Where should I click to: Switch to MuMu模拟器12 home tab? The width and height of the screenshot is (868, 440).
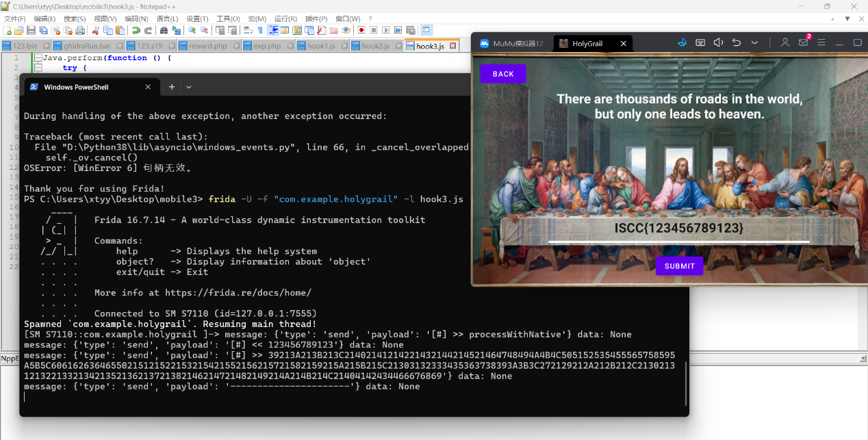pyautogui.click(x=511, y=43)
